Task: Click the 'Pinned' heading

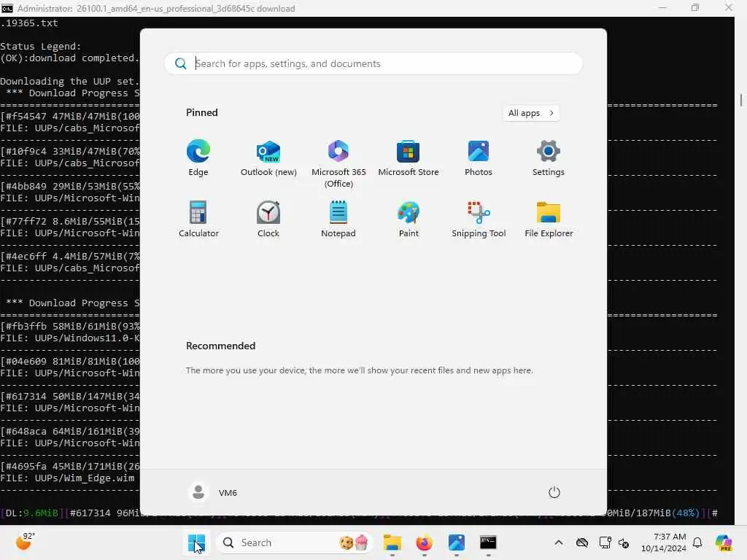Action: point(202,112)
